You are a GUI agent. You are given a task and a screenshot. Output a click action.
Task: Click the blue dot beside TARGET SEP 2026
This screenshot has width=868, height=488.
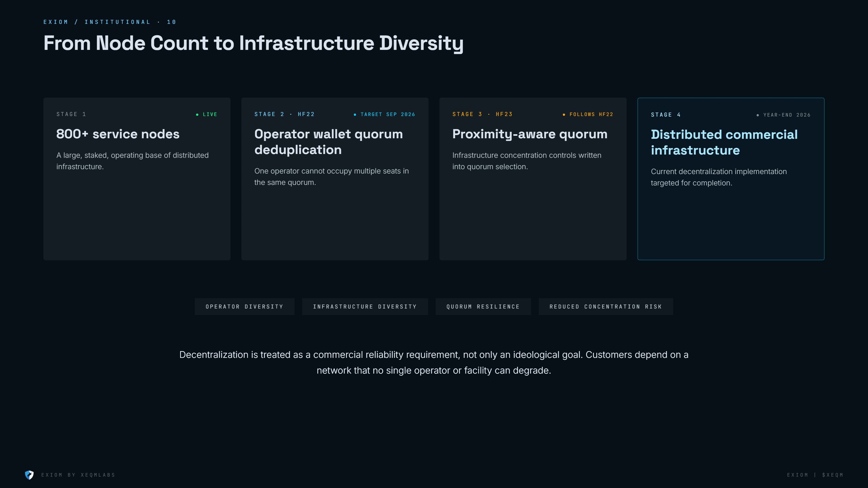(355, 115)
